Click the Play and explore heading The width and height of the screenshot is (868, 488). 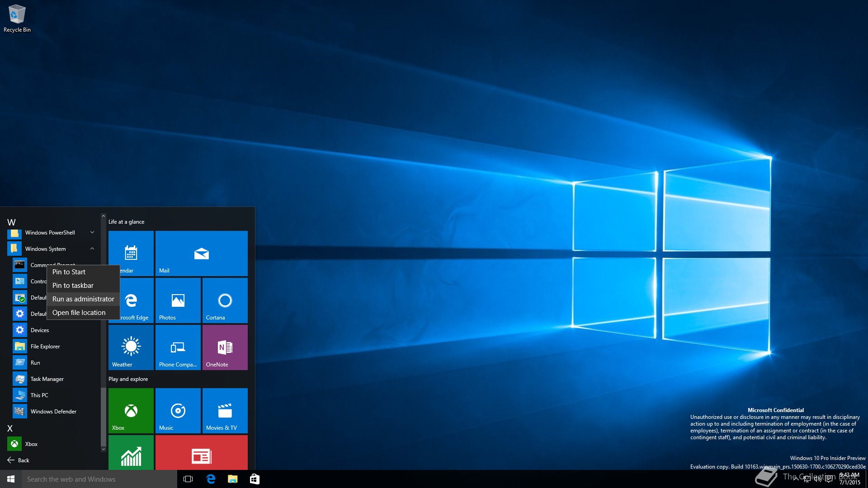(x=128, y=379)
